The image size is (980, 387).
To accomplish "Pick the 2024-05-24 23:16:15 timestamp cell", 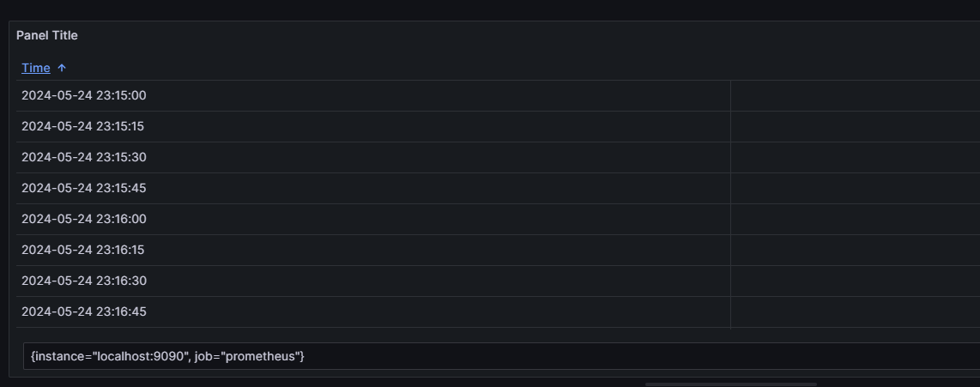I will tap(83, 250).
